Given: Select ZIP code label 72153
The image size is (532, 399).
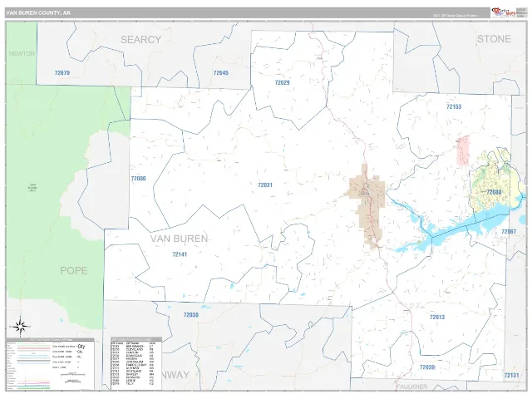Looking at the screenshot, I should 454,106.
